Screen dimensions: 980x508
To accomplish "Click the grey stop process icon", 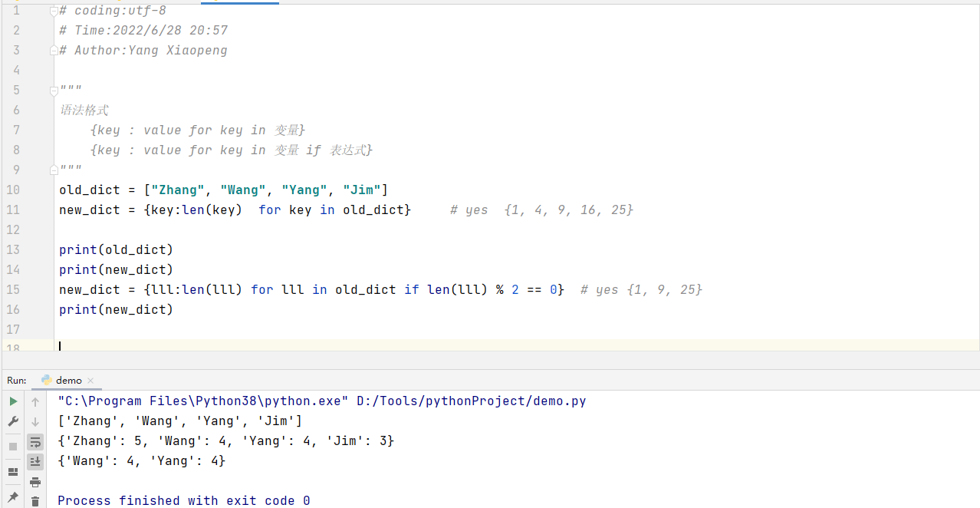I will (13, 446).
